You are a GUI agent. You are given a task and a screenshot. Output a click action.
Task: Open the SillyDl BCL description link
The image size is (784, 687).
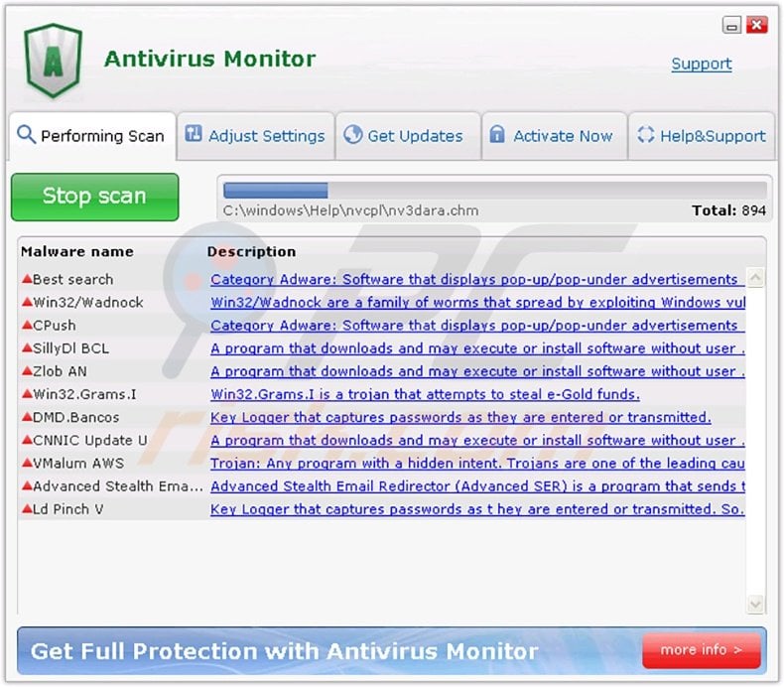point(477,348)
